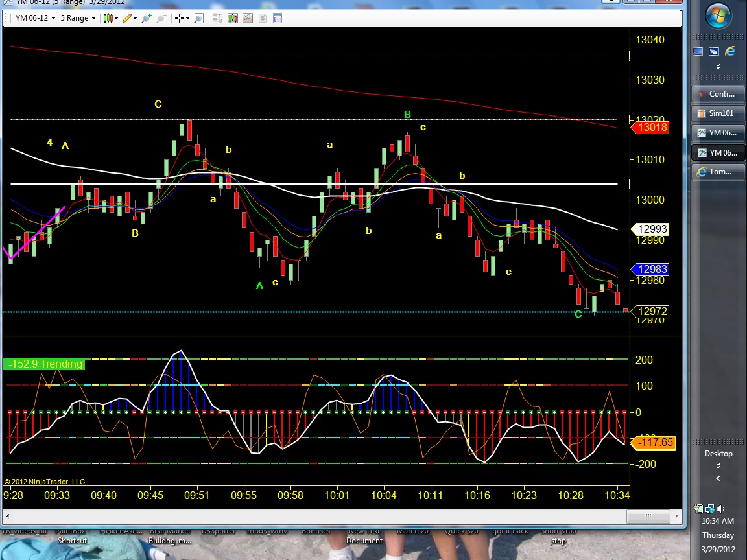Click the 12993 white price marker

(x=650, y=229)
